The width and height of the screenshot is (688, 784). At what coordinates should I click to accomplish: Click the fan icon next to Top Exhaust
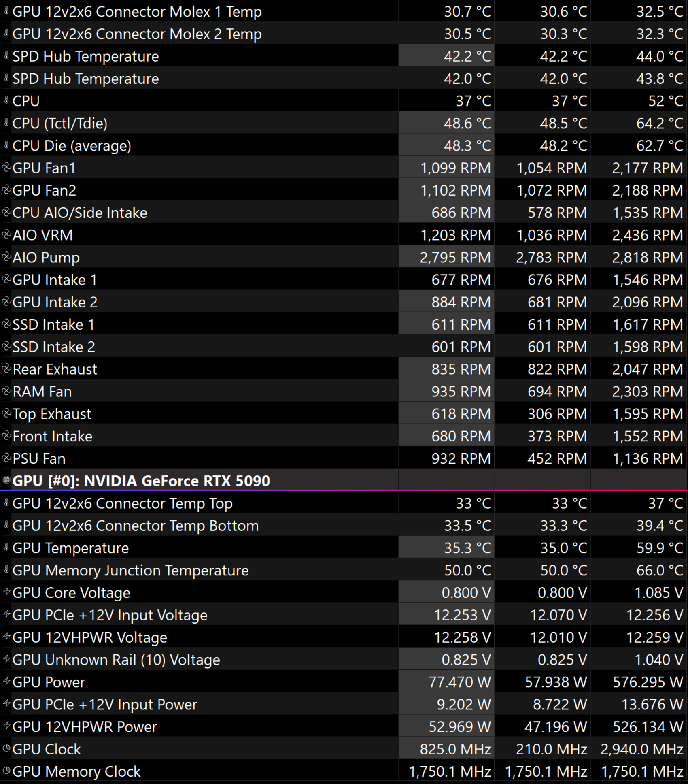point(6,413)
